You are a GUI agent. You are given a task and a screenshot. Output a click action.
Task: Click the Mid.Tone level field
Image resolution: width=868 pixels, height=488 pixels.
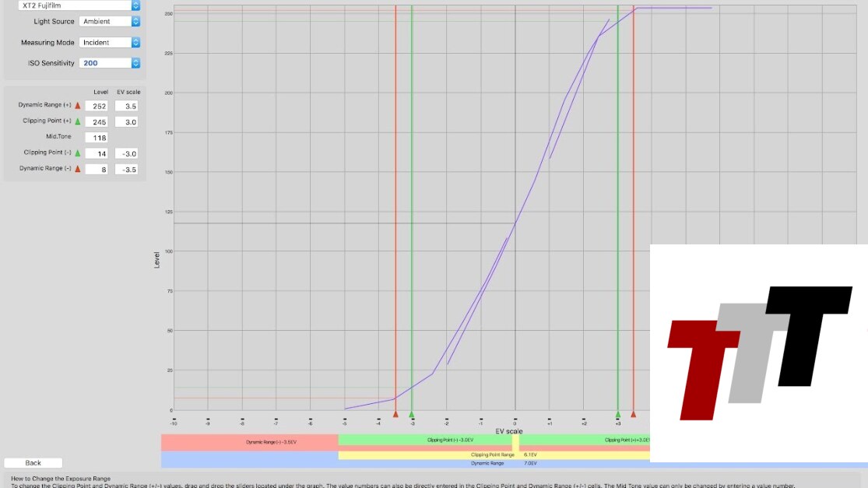96,138
